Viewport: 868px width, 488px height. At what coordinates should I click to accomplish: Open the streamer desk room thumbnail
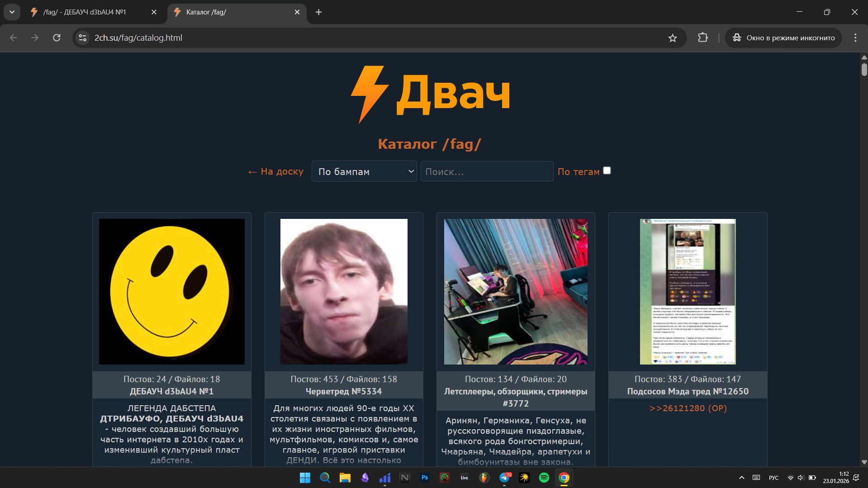point(516,292)
